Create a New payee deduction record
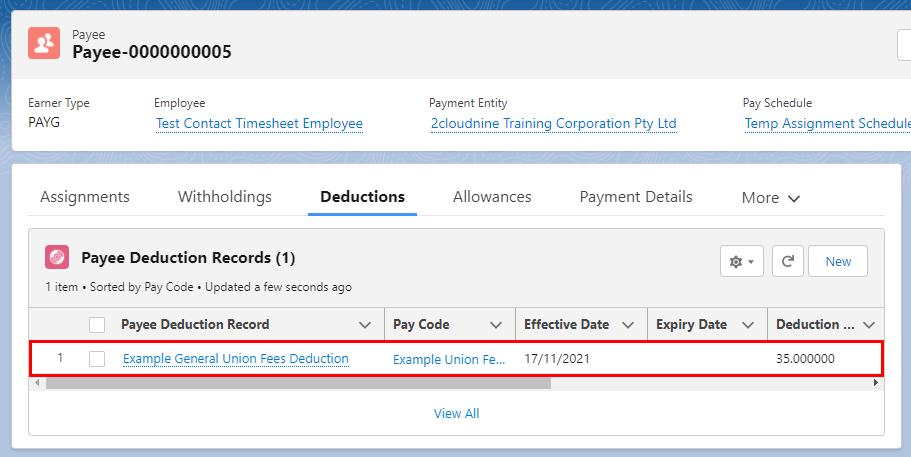 click(838, 261)
